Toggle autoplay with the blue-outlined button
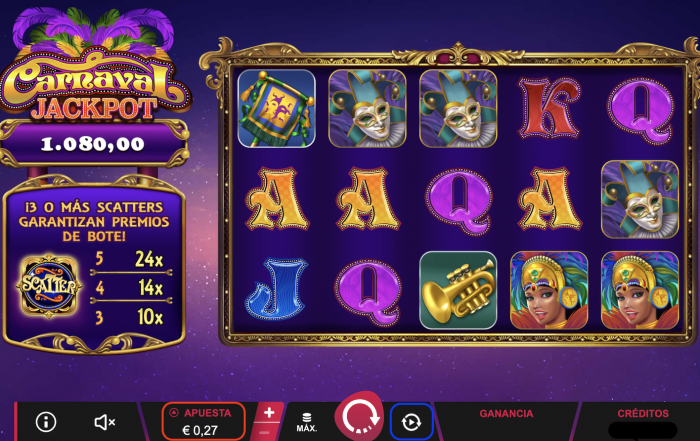Image resolution: width=700 pixels, height=441 pixels. tap(411, 422)
